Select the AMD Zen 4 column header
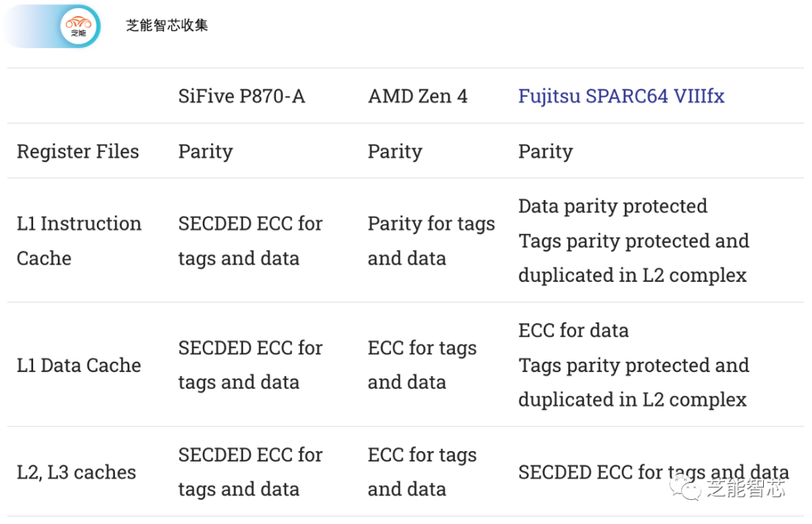Screen dimensions: 812x524 (x=417, y=96)
